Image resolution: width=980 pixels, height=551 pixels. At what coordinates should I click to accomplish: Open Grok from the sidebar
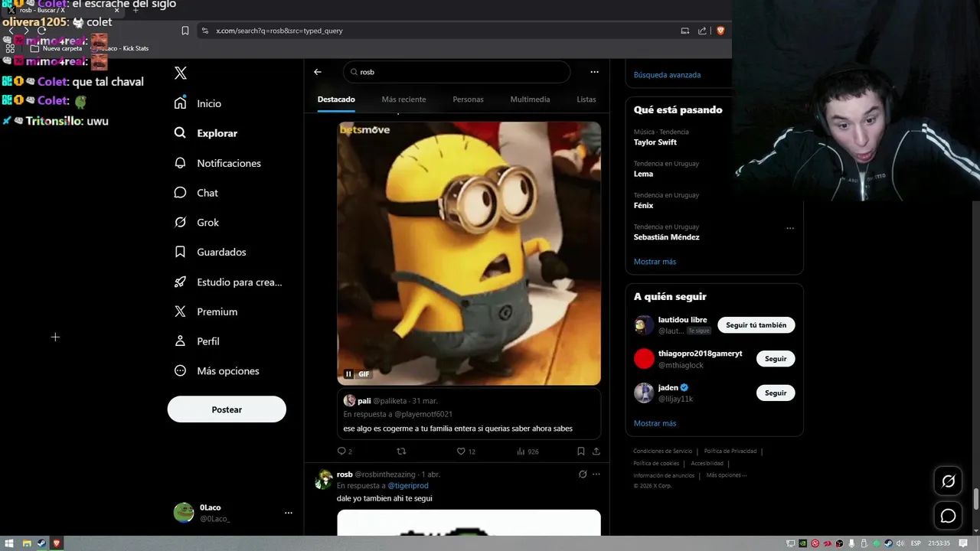click(197, 223)
